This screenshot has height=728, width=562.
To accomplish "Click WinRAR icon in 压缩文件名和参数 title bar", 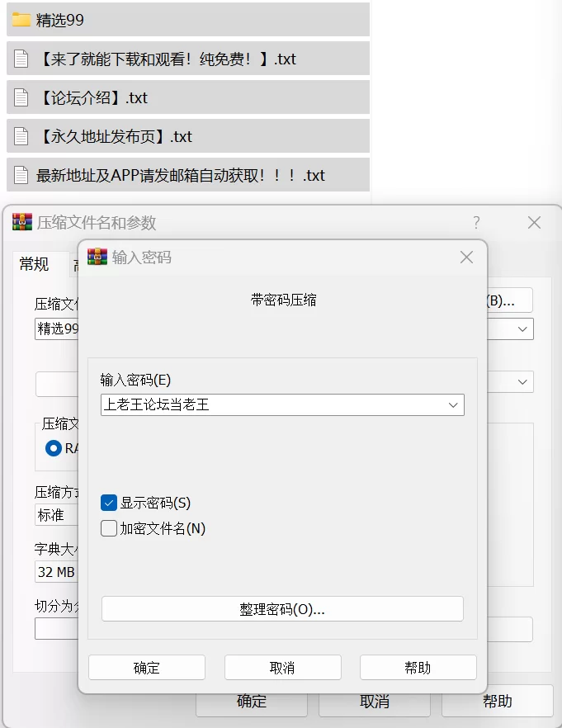I will pos(22,222).
